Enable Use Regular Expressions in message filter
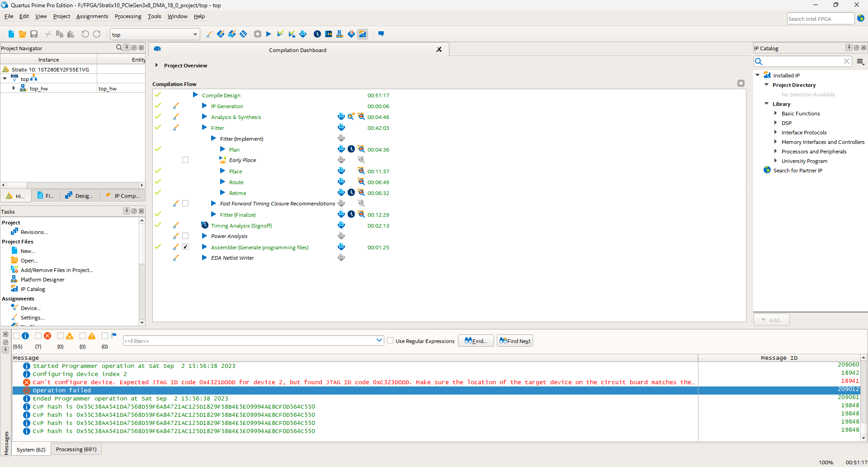 coord(390,340)
